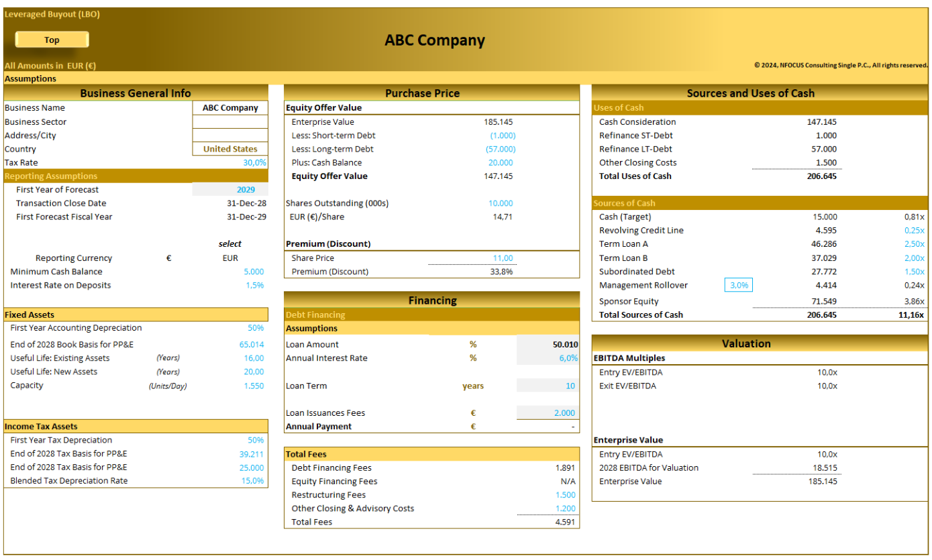This screenshot has height=560, width=932.
Task: Select the Shares Outstanding value 10.000
Action: 501,203
